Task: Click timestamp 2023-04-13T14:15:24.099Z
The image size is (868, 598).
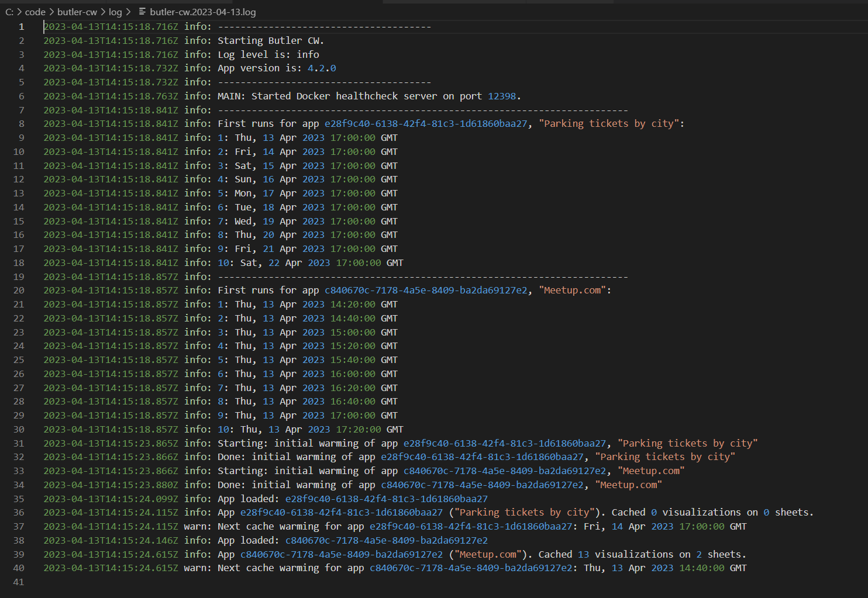Action: pyautogui.click(x=111, y=499)
